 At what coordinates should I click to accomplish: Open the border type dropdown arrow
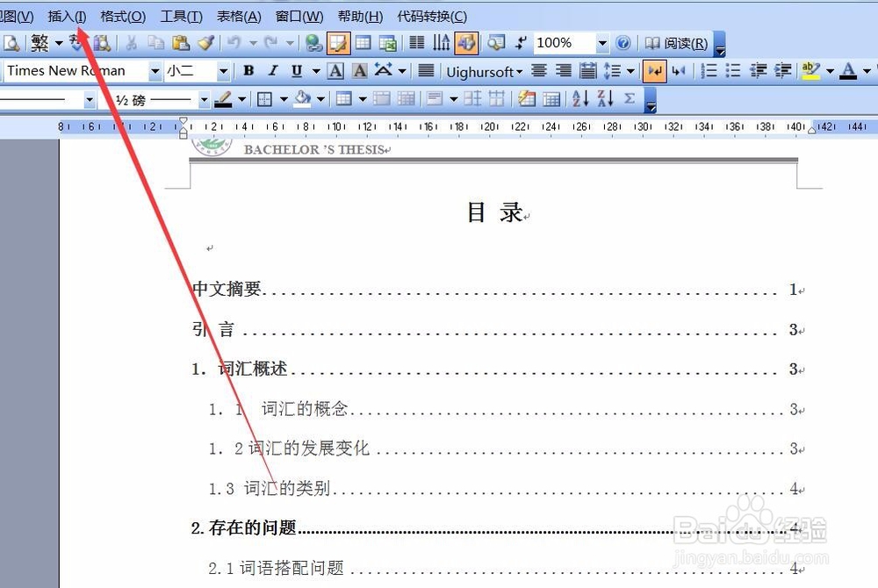pos(284,99)
